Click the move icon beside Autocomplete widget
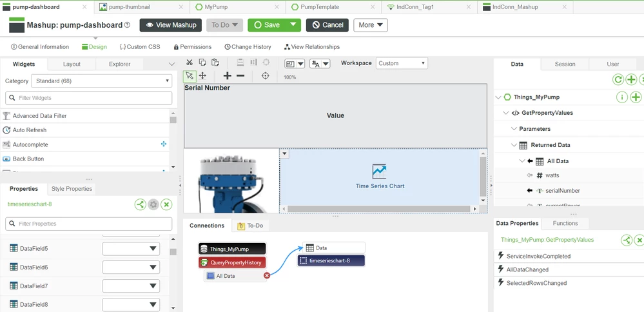Image resolution: width=644 pixels, height=312 pixels. (164, 144)
